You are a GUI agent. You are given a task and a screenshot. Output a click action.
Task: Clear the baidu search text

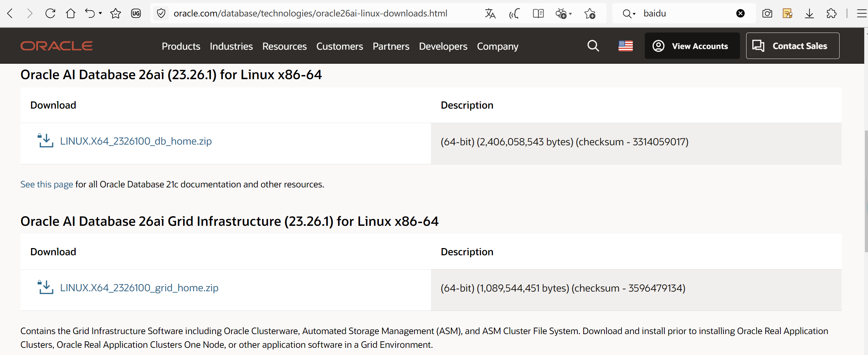tap(740, 13)
